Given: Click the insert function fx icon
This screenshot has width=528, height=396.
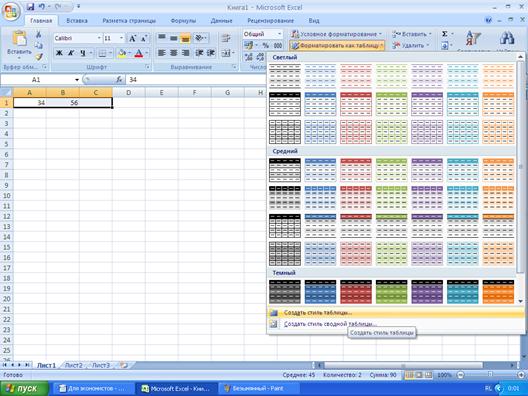Looking at the screenshot, I should (119, 79).
